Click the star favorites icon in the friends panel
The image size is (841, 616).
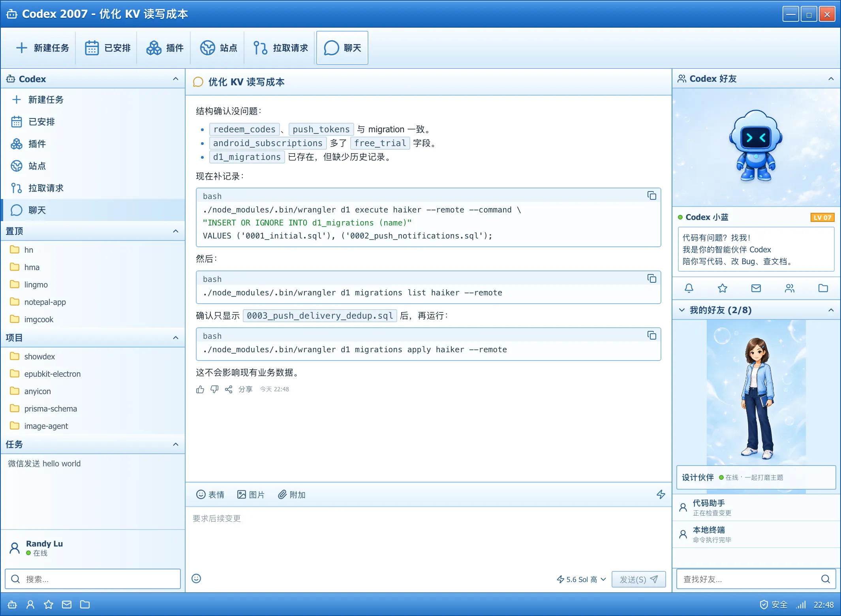[723, 288]
